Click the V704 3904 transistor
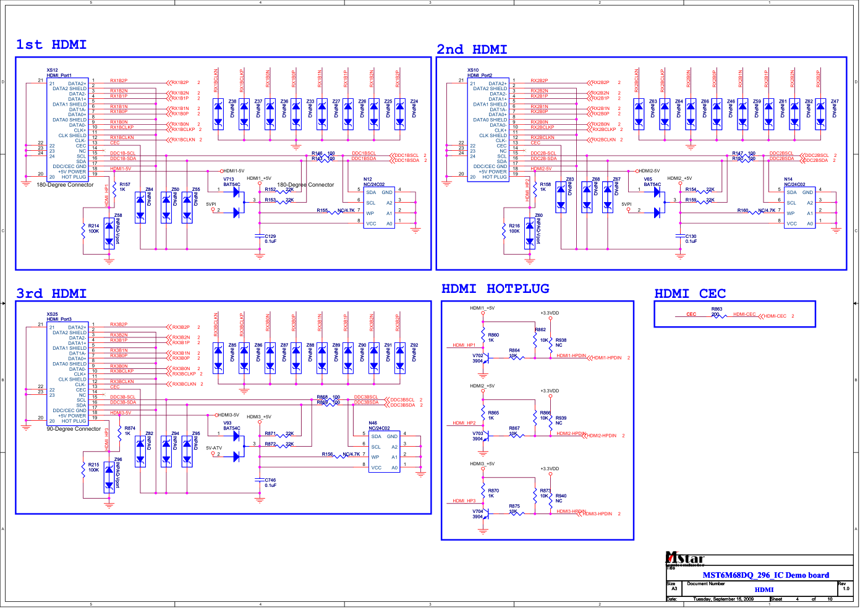 (x=486, y=514)
